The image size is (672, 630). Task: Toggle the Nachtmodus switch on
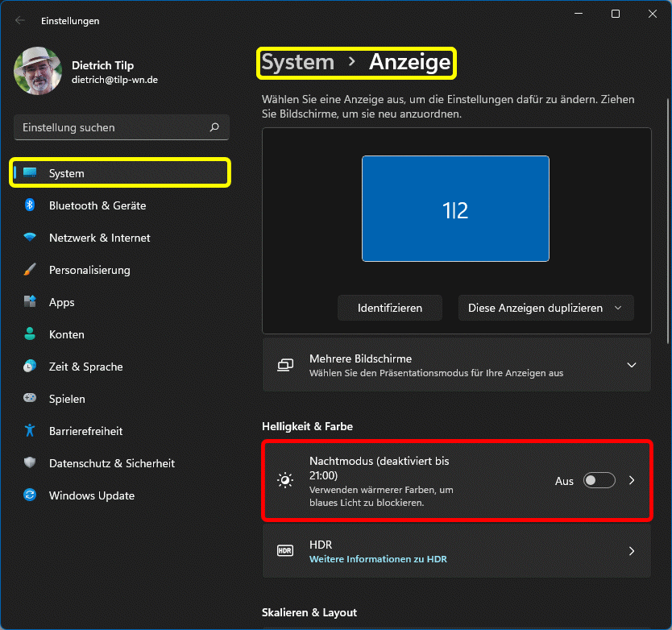click(x=599, y=480)
